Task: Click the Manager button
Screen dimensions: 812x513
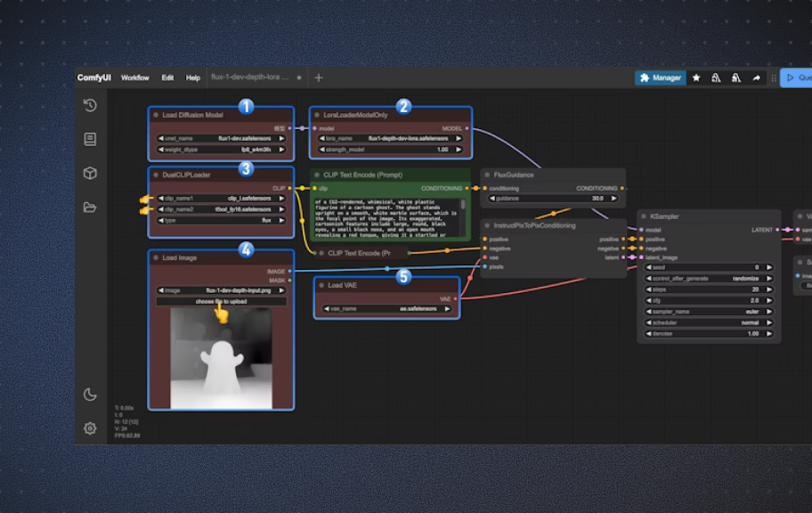Action: pos(661,78)
